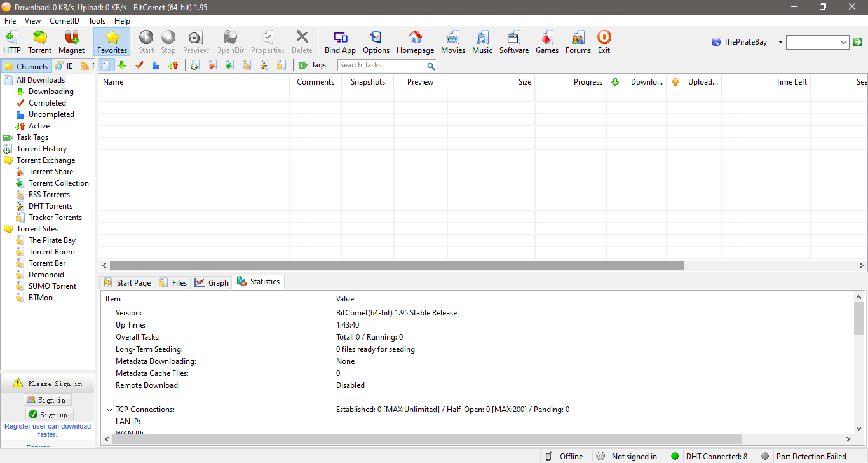Open the Music toolbar shortcut

coord(482,42)
